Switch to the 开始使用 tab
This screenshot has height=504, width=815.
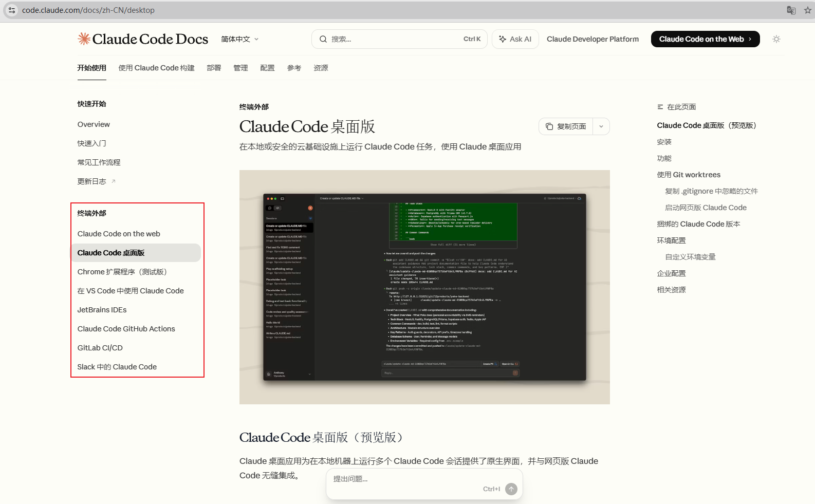click(x=92, y=68)
